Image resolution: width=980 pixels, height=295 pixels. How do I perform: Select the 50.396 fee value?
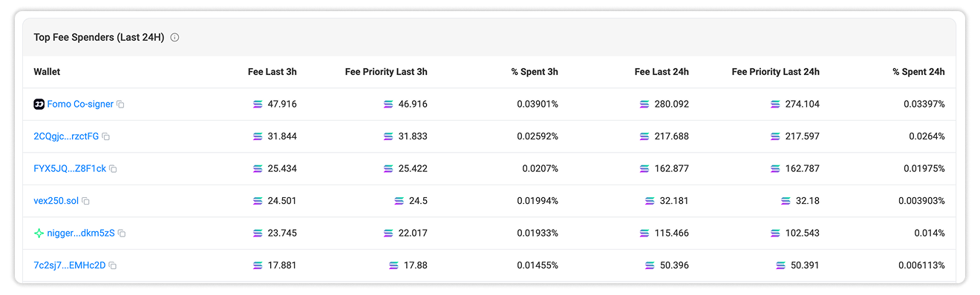click(674, 265)
